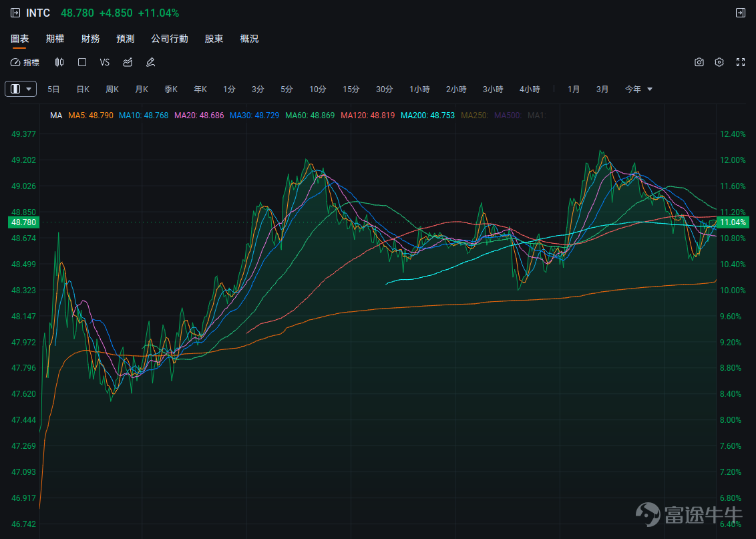Choose the 3小時 interval
This screenshot has height=539, width=756.
tap(493, 89)
